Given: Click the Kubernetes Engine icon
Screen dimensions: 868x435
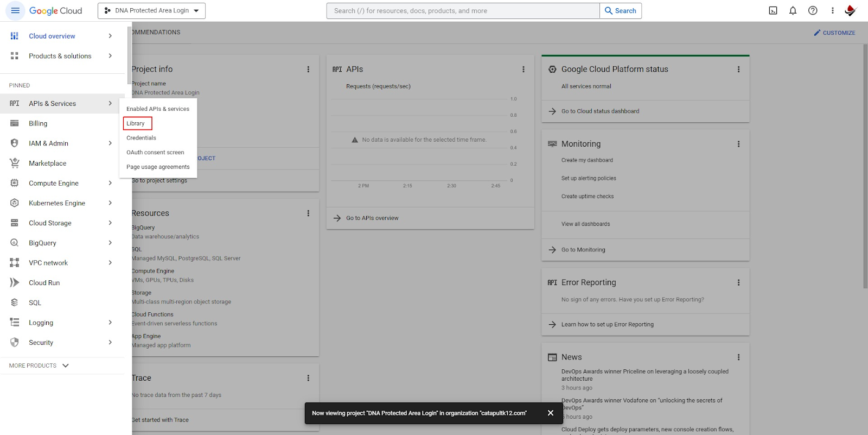Looking at the screenshot, I should tap(15, 203).
